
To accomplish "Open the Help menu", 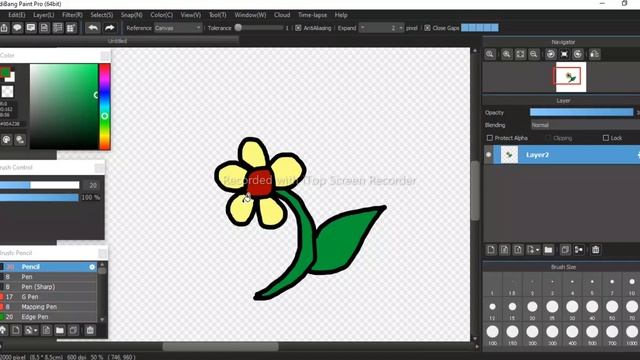I will pyautogui.click(x=341, y=15).
